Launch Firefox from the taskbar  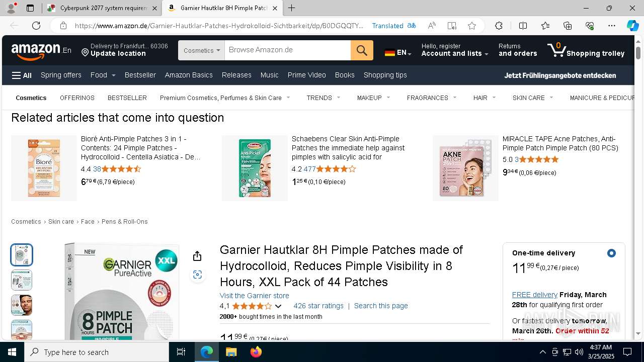(x=256, y=352)
